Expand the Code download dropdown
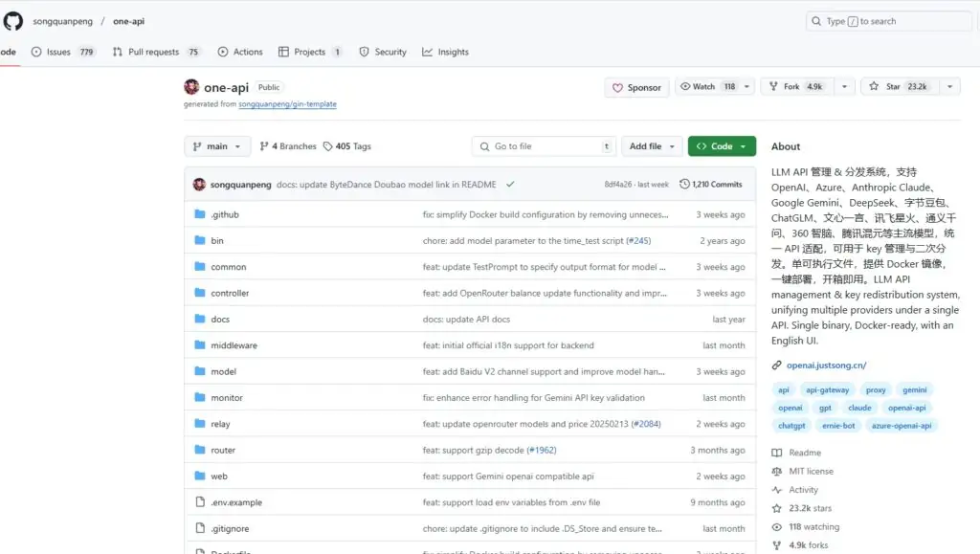980x554 pixels. [x=721, y=145]
